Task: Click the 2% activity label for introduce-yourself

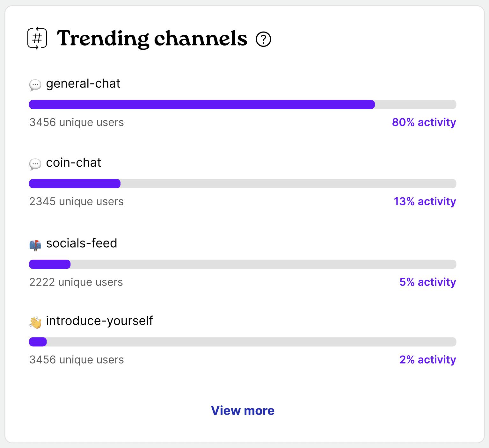Action: click(427, 359)
